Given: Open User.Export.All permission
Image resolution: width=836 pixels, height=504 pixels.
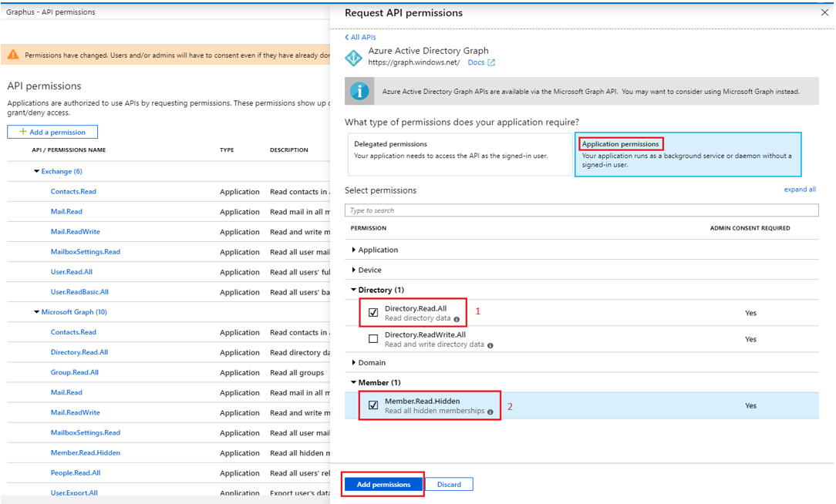Looking at the screenshot, I should (74, 492).
